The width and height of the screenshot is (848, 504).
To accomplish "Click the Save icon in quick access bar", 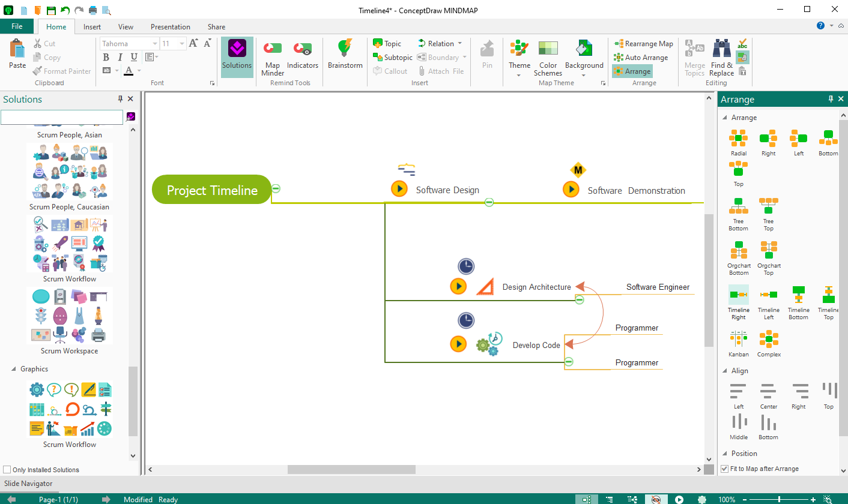I will pyautogui.click(x=51, y=10).
